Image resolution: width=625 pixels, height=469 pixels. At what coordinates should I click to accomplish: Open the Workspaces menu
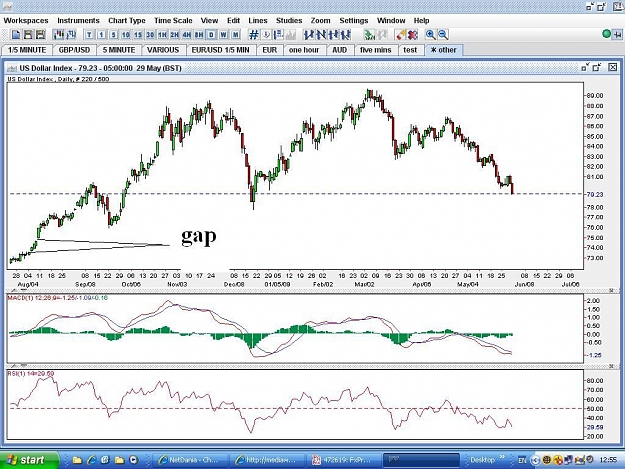(x=26, y=20)
